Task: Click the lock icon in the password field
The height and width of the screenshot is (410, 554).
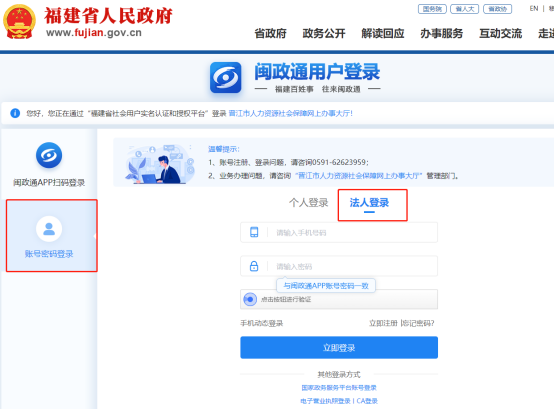Action: pyautogui.click(x=254, y=266)
